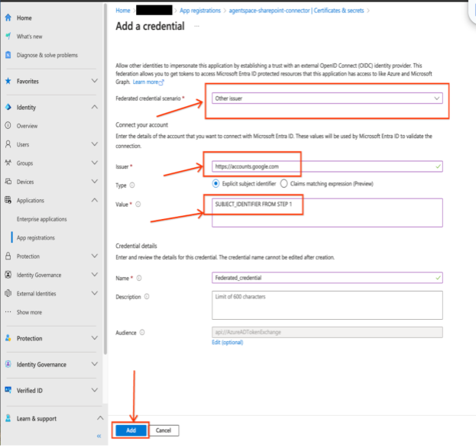476x448 pixels.
Task: Click the Groups icon in sidebar
Action: pos(8,163)
